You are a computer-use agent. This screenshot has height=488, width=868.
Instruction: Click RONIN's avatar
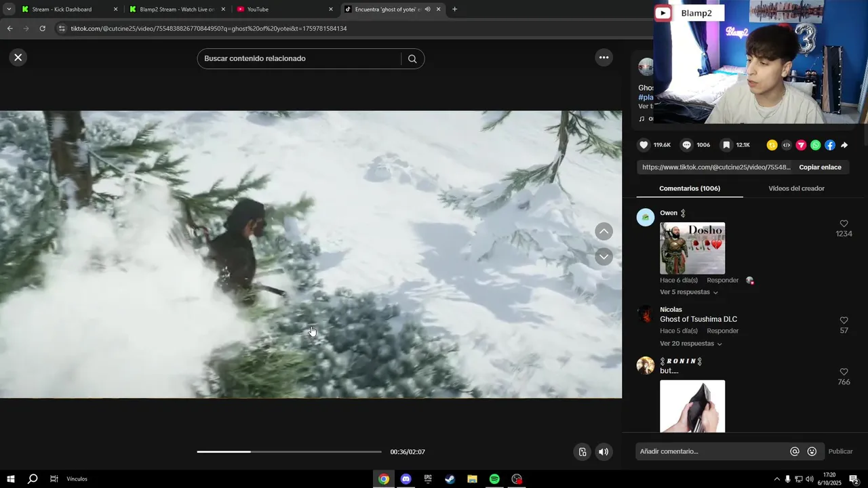pos(646,365)
